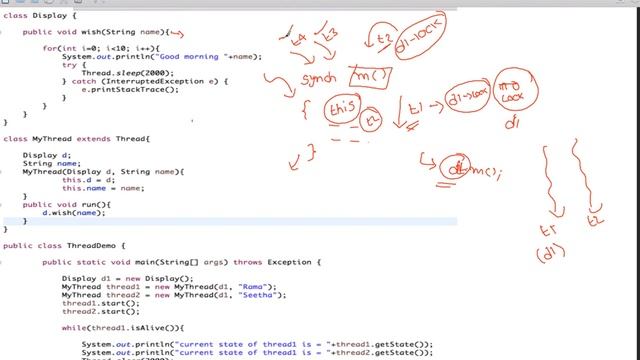
Task: Click the 'd.wish(name);' call
Action: [73, 213]
